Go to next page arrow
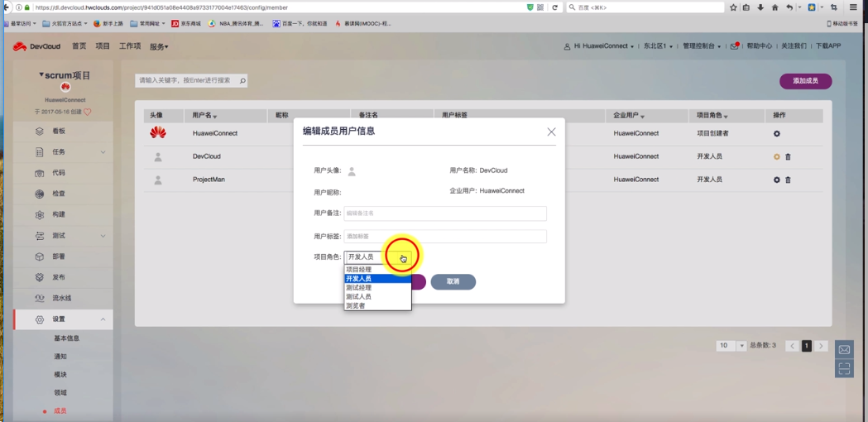The height and width of the screenshot is (422, 868). (x=822, y=346)
